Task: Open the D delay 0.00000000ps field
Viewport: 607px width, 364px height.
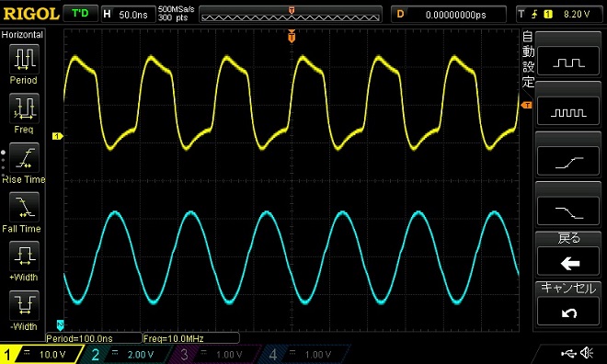Action: [x=449, y=15]
